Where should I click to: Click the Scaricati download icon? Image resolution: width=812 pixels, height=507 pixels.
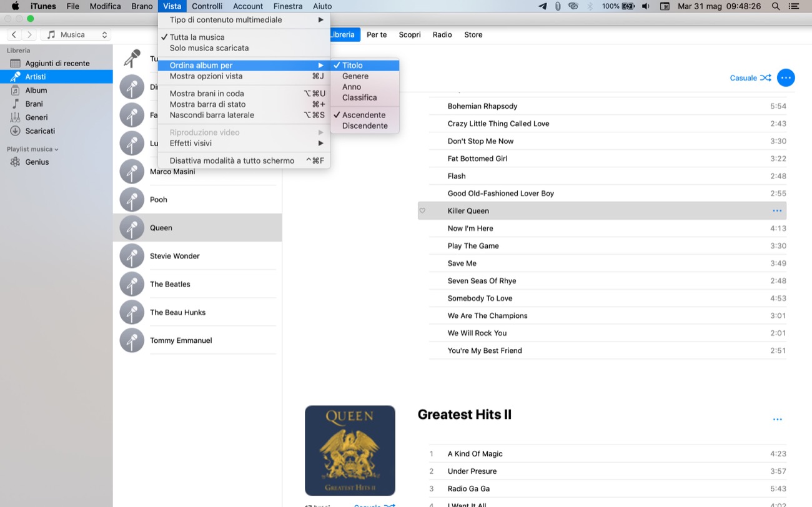coord(16,131)
